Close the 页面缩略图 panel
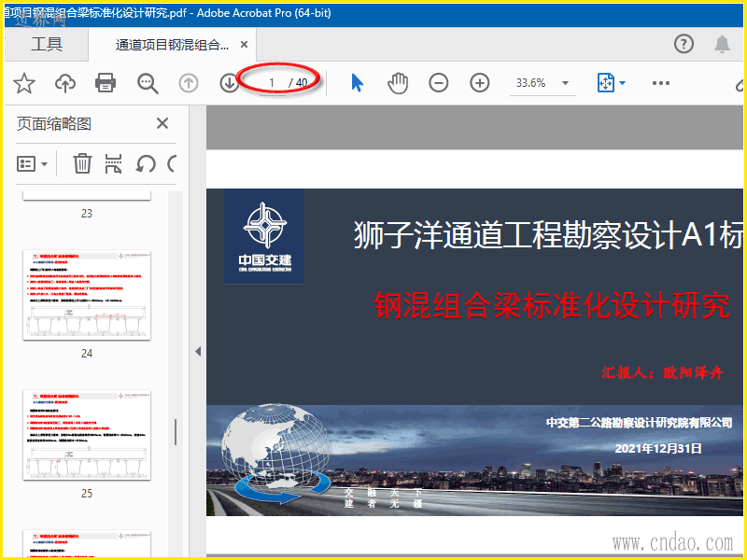747x560 pixels. click(162, 123)
